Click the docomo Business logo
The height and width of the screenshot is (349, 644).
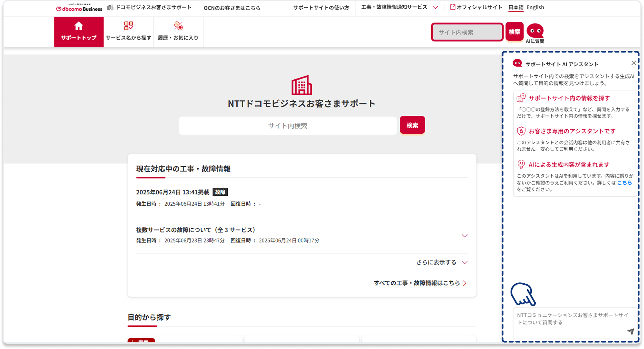(x=79, y=8)
